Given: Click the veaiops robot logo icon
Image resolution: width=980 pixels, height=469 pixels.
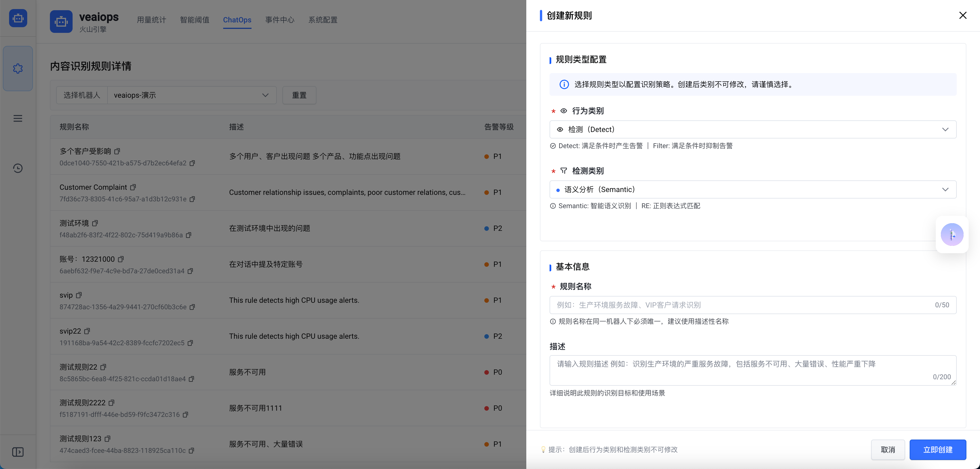Looking at the screenshot, I should (61, 22).
